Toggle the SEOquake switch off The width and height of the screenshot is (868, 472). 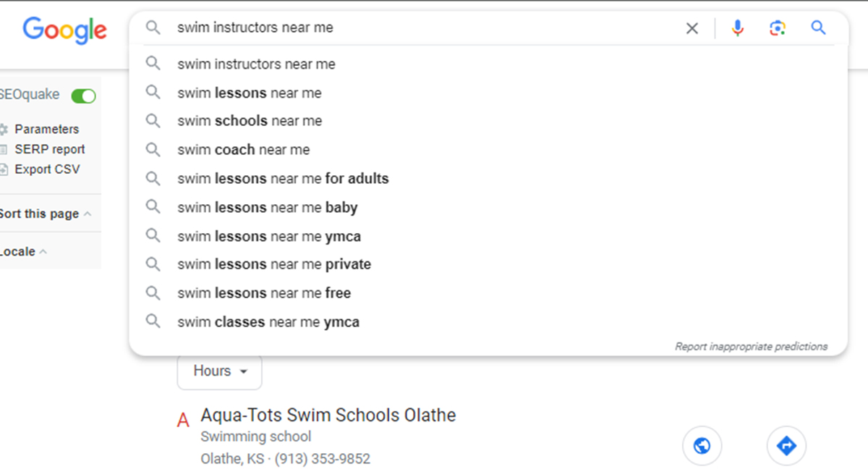pyautogui.click(x=83, y=96)
